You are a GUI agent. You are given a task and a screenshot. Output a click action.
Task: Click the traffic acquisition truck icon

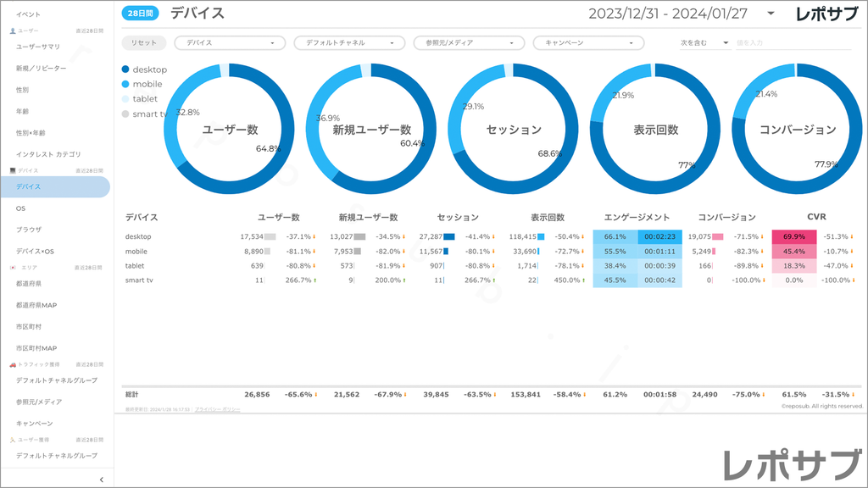point(13,364)
